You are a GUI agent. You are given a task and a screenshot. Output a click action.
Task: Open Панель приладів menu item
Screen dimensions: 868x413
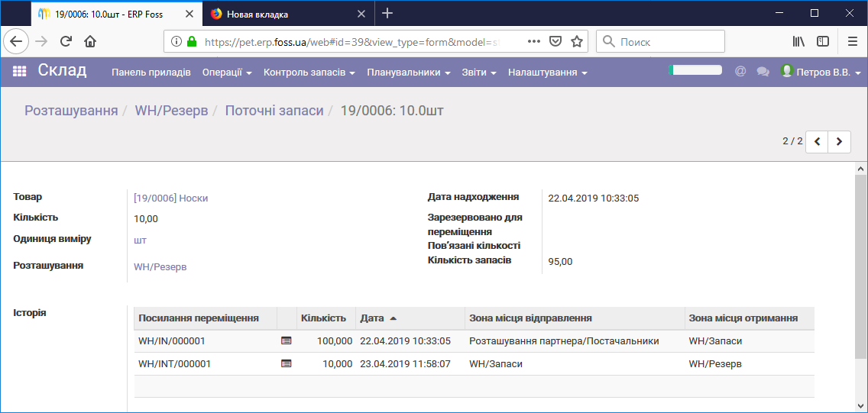151,73
